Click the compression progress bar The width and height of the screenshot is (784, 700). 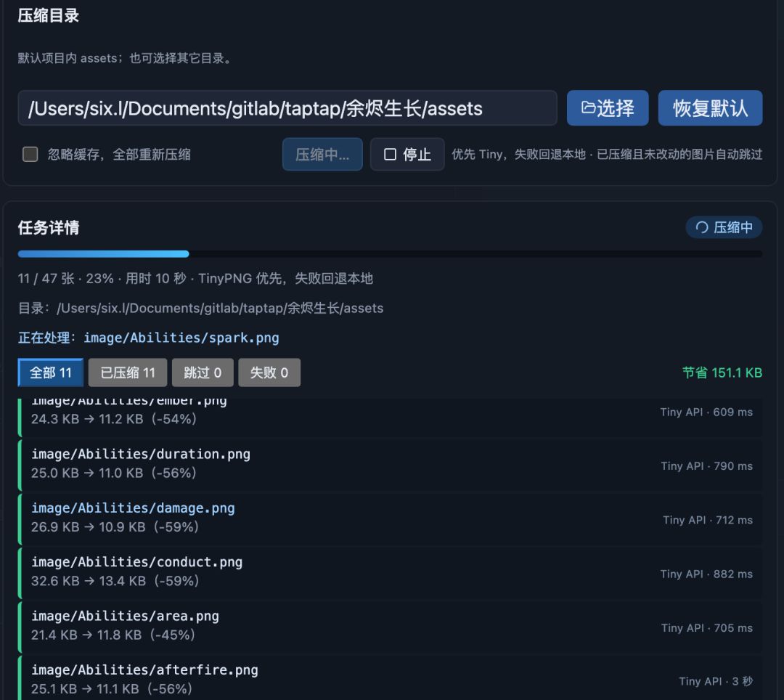coord(390,254)
